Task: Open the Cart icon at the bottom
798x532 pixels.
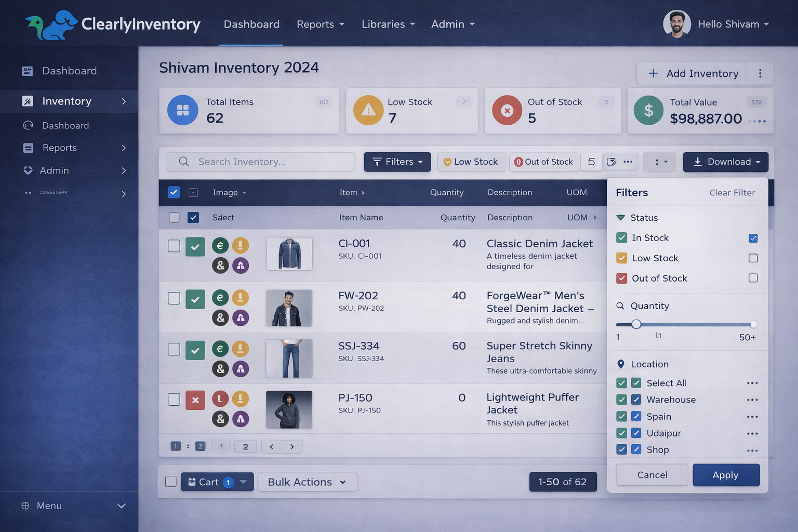Action: [x=192, y=482]
